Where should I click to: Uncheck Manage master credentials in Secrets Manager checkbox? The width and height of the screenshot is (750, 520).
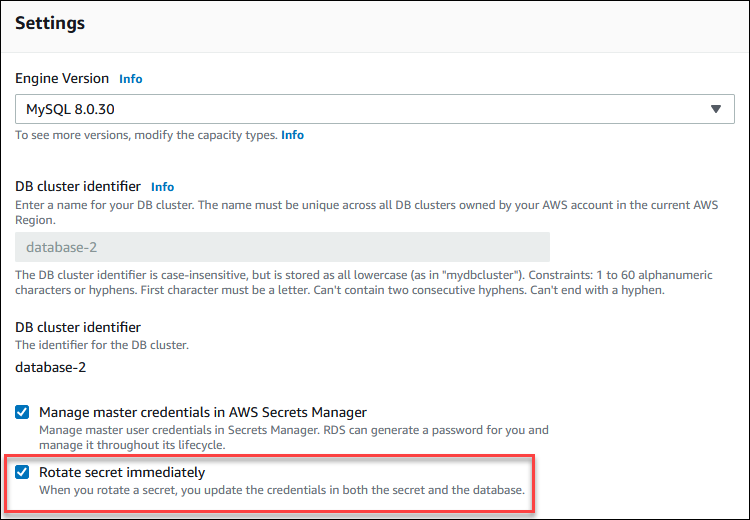[x=23, y=412]
